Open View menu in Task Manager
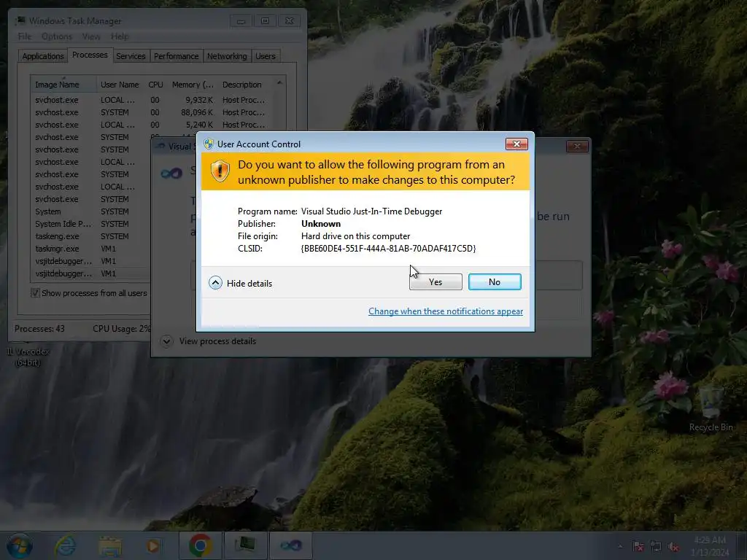 pyautogui.click(x=91, y=36)
